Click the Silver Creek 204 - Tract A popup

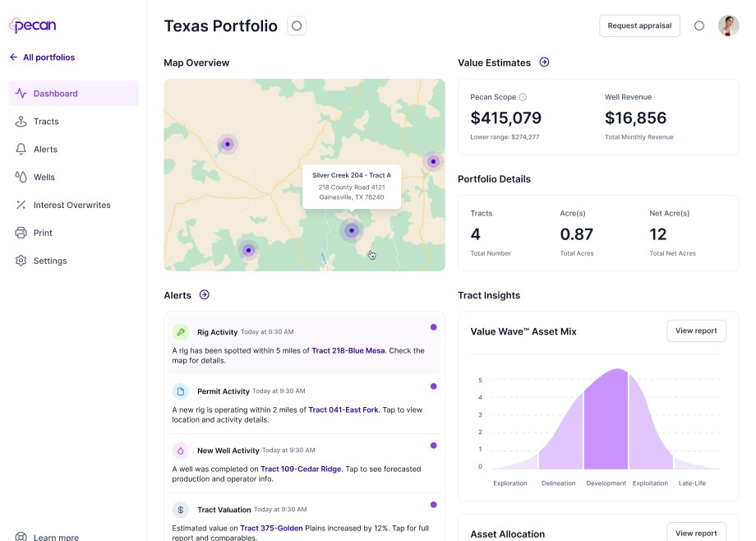pos(352,187)
